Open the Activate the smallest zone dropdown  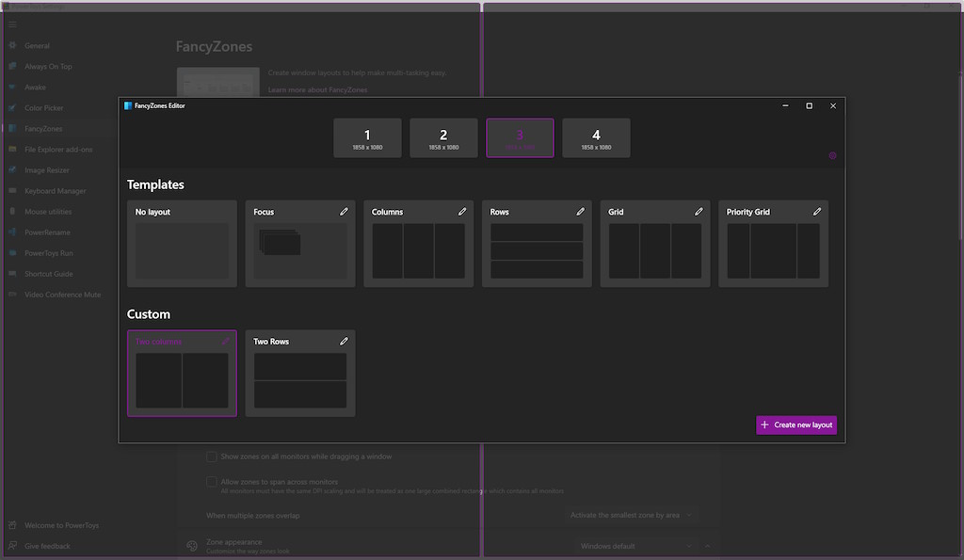point(631,515)
